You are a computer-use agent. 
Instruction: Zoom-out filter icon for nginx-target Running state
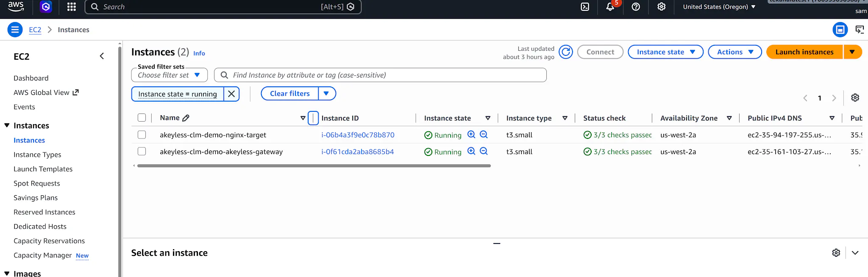(x=484, y=135)
